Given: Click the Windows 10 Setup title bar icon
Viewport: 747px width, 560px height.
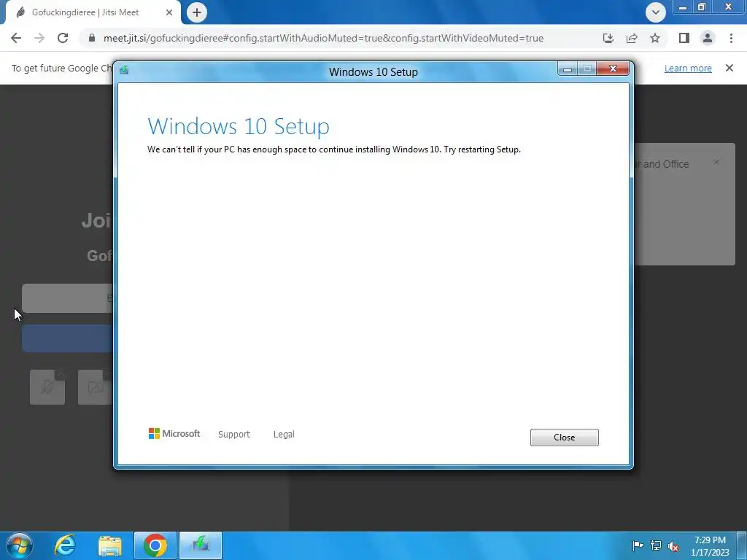Looking at the screenshot, I should (x=124, y=71).
